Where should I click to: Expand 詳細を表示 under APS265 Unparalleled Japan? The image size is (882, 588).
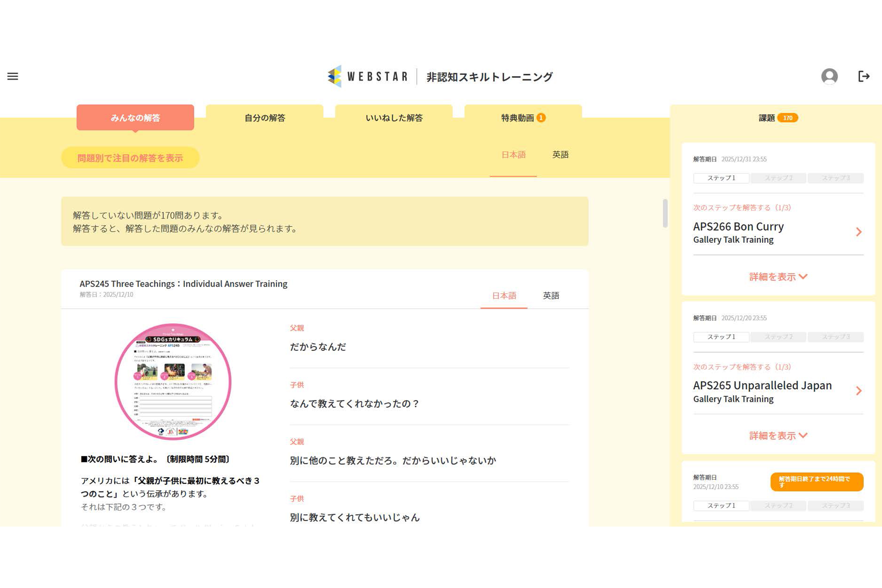tap(778, 435)
